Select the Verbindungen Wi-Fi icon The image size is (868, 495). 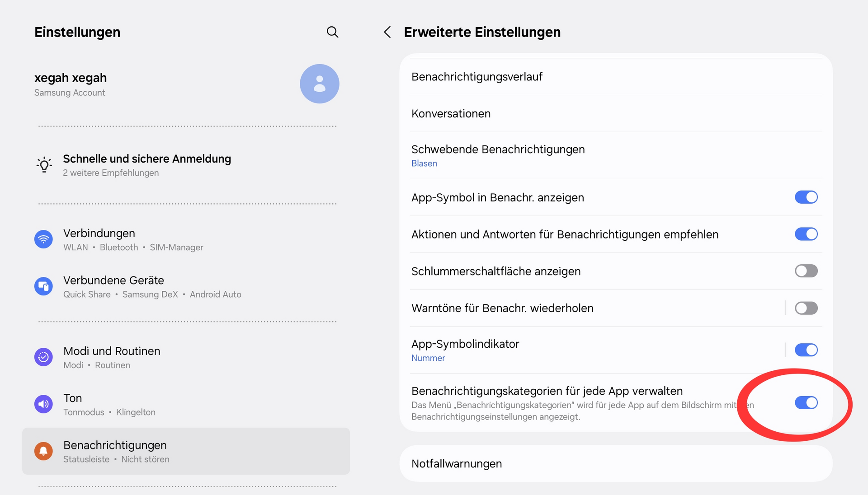coord(43,239)
